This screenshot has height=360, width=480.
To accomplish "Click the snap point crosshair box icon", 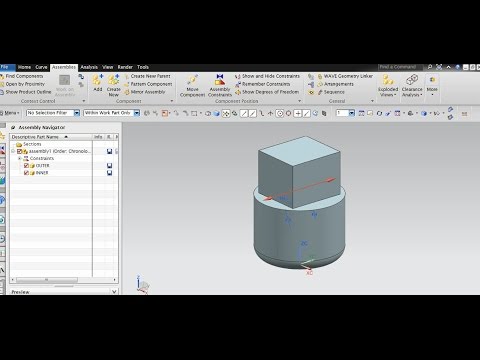I will (x=226, y=114).
